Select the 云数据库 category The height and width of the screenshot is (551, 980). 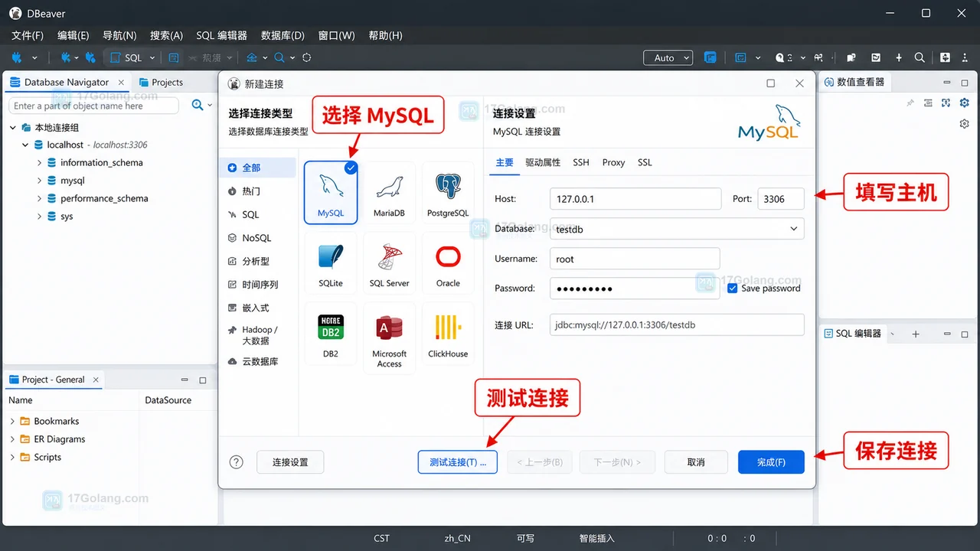pos(257,361)
